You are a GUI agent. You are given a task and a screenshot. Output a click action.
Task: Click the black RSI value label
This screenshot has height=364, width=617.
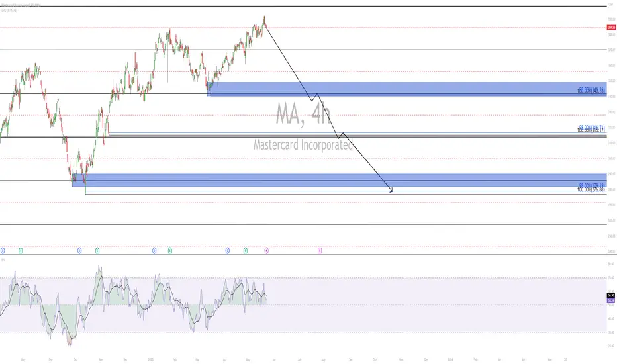(x=610, y=295)
